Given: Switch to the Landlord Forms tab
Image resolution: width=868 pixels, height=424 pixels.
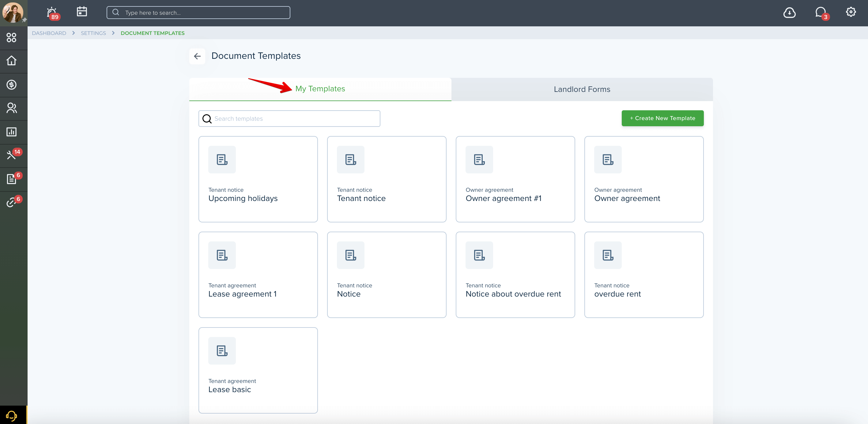Looking at the screenshot, I should click(582, 89).
